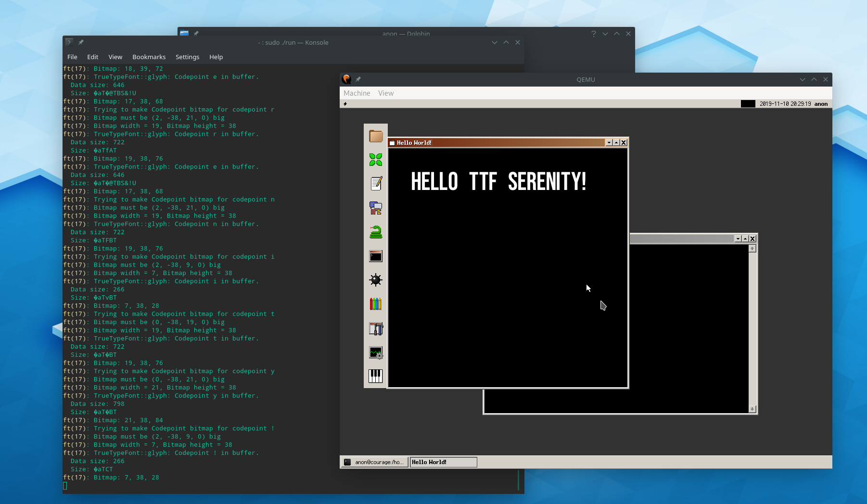Click the Dolphin window folder icon
The height and width of the screenshot is (504, 867).
[184, 34]
